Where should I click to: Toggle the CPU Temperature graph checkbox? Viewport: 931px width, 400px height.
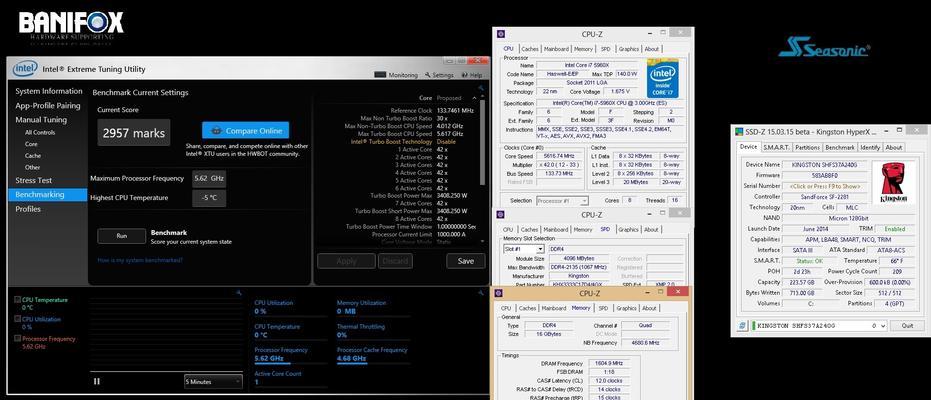(17, 300)
